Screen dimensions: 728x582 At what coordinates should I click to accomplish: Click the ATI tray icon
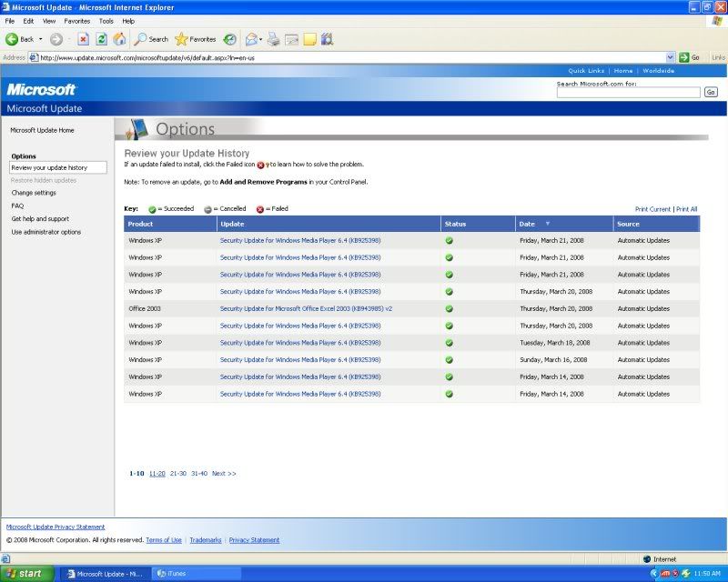[666, 574]
